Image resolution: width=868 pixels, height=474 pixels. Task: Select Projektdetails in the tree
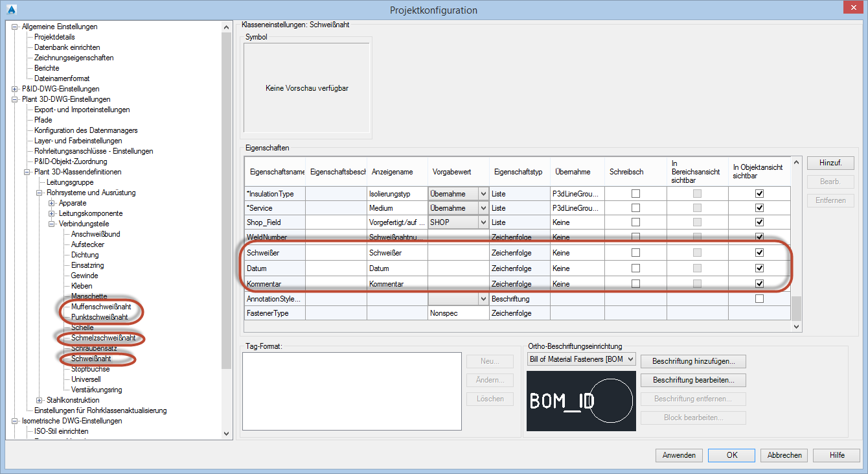pos(54,37)
